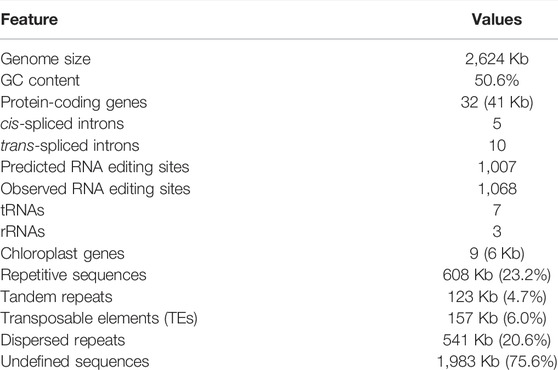
Task: Select the trans-spliced introns label
Action: click(70, 146)
